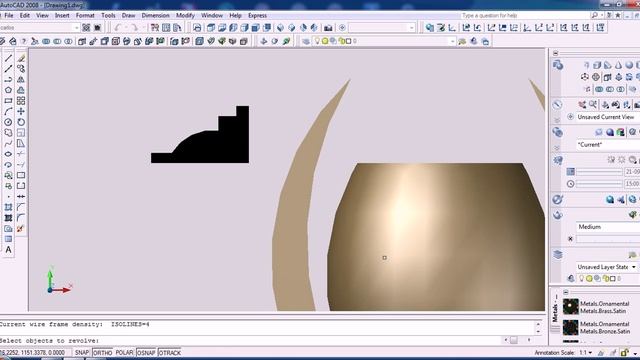Select the Rotate modify tool
This screenshot has width=640, height=360.
21,122
